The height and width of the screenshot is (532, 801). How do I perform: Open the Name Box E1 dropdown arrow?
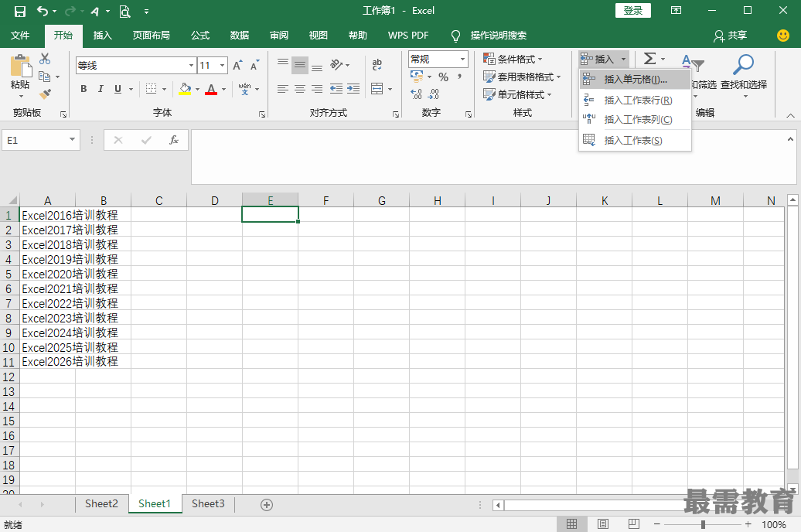coord(72,139)
